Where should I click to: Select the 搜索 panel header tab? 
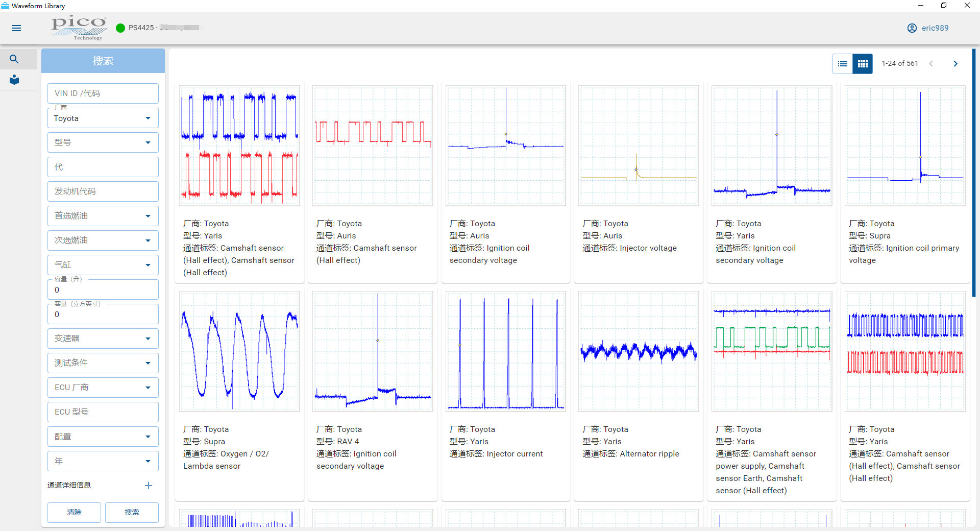coord(103,61)
